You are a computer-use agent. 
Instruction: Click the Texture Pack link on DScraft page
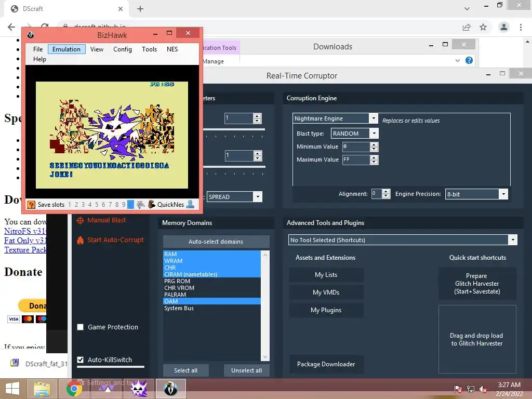click(x=25, y=250)
